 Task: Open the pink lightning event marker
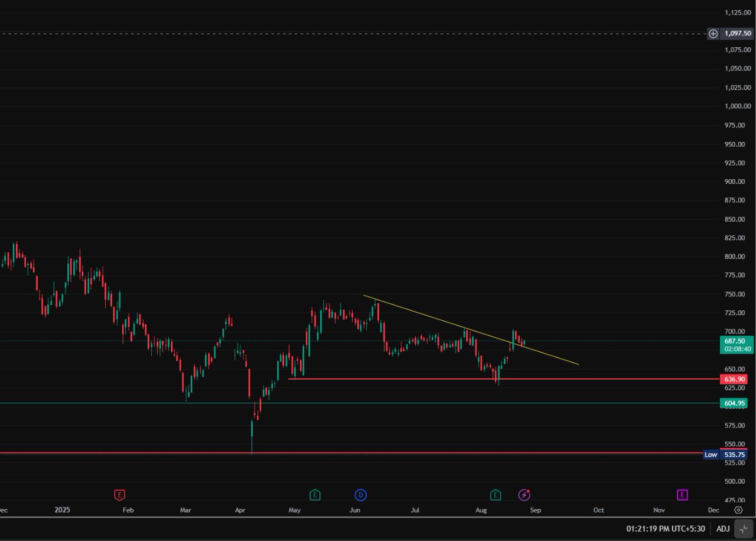pos(524,495)
